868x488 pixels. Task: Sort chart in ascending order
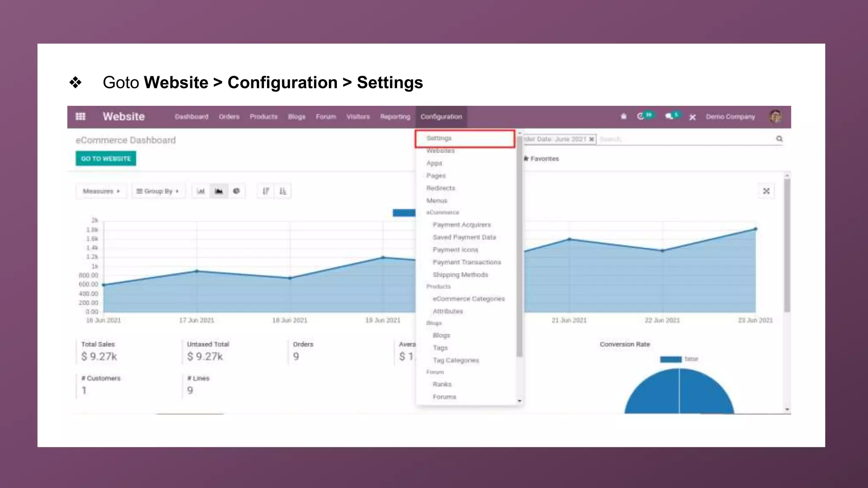(283, 191)
